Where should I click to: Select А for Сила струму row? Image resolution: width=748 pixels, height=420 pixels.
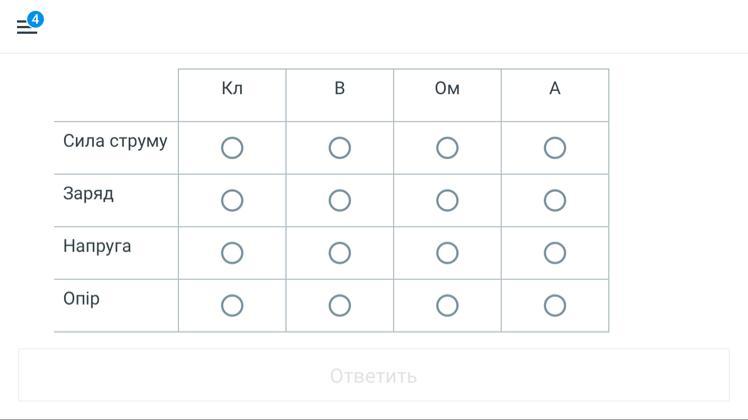coord(555,148)
